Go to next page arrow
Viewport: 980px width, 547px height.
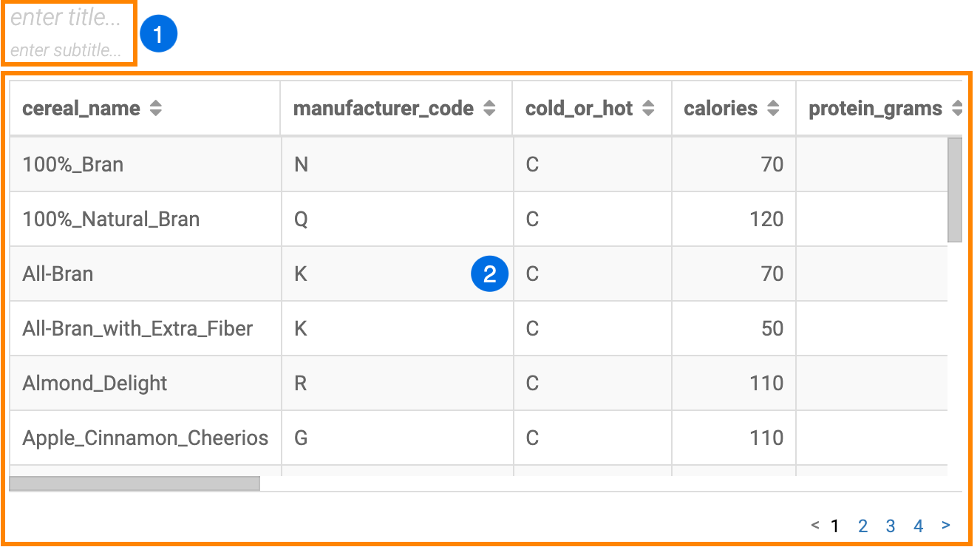(946, 526)
